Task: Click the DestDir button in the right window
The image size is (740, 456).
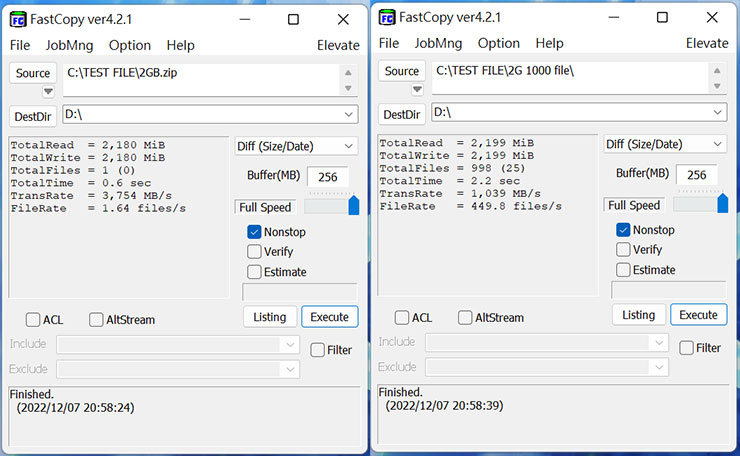Action: 402,114
